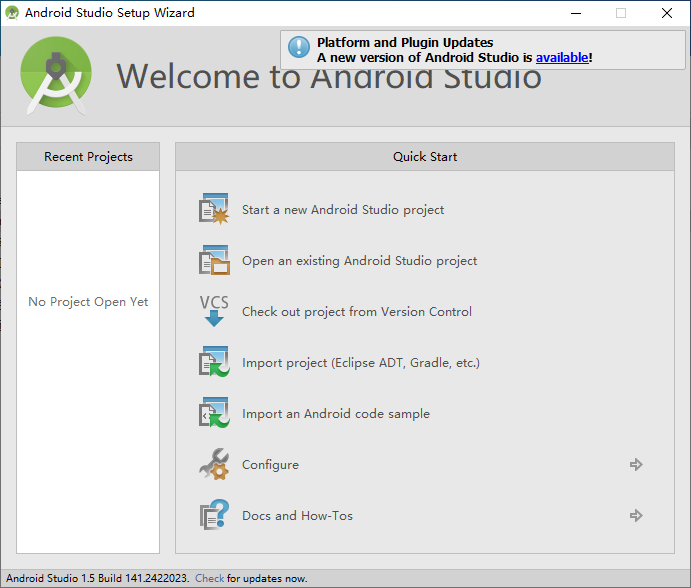Click the Configure wrench and gear icon
The width and height of the screenshot is (691, 588).
[x=214, y=464]
